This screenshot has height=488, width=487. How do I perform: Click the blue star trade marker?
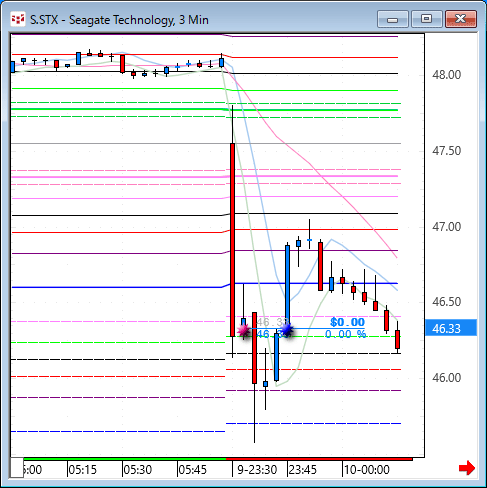point(286,330)
